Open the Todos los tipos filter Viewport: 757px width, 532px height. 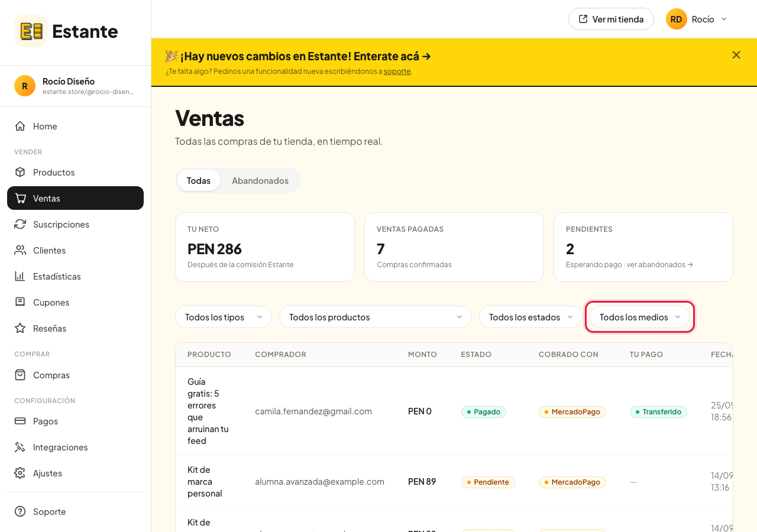pos(224,317)
